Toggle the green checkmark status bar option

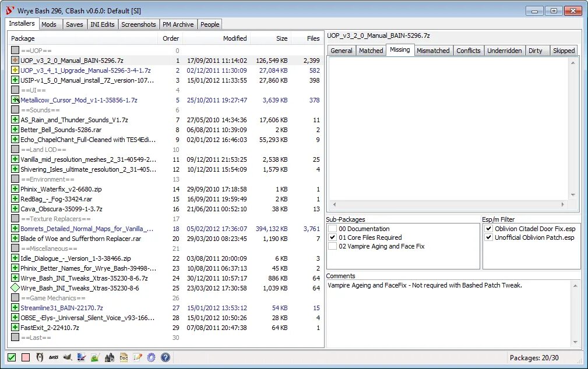click(12, 357)
